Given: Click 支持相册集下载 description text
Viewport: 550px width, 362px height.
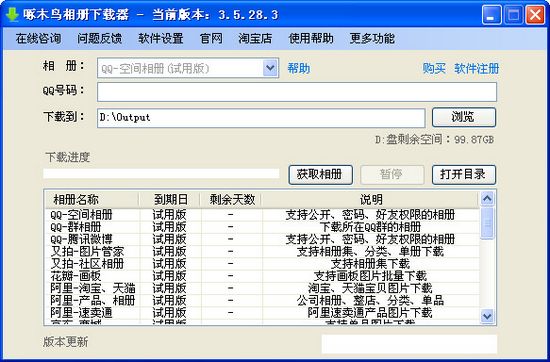Looking at the screenshot, I should coord(370,263).
